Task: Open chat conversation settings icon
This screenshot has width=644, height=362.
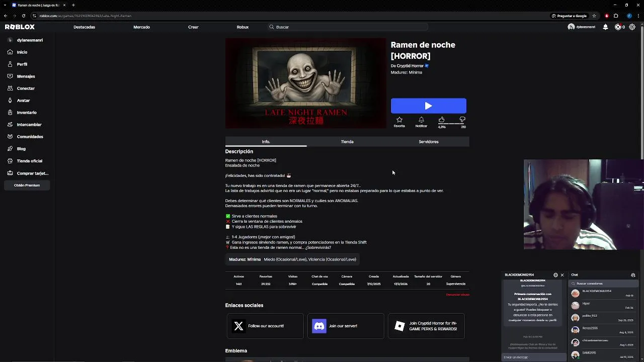Action: pos(555,275)
